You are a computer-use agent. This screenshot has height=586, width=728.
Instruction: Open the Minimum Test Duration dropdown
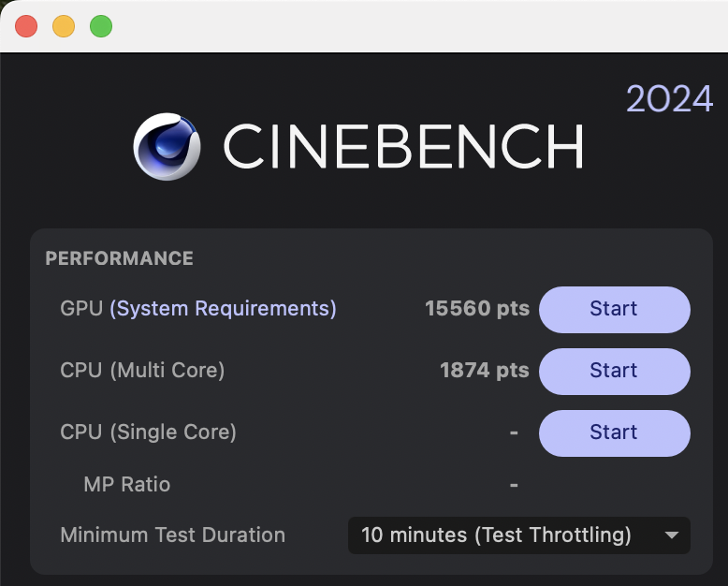[x=519, y=535]
